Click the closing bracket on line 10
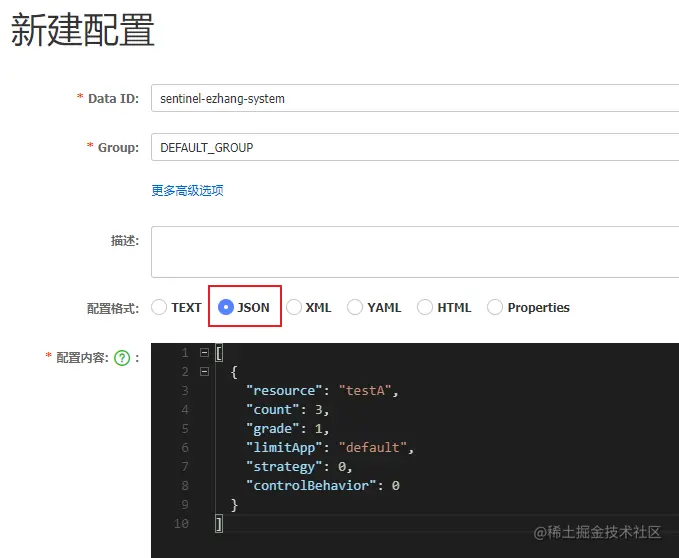This screenshot has width=679, height=558. click(x=219, y=524)
